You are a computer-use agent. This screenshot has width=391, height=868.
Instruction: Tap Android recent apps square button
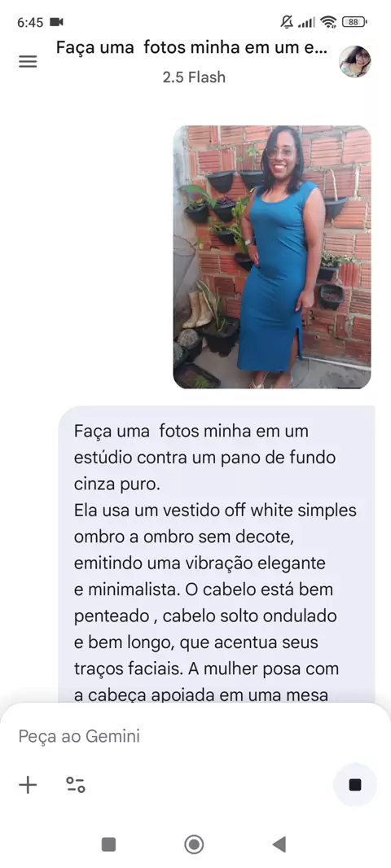[108, 844]
